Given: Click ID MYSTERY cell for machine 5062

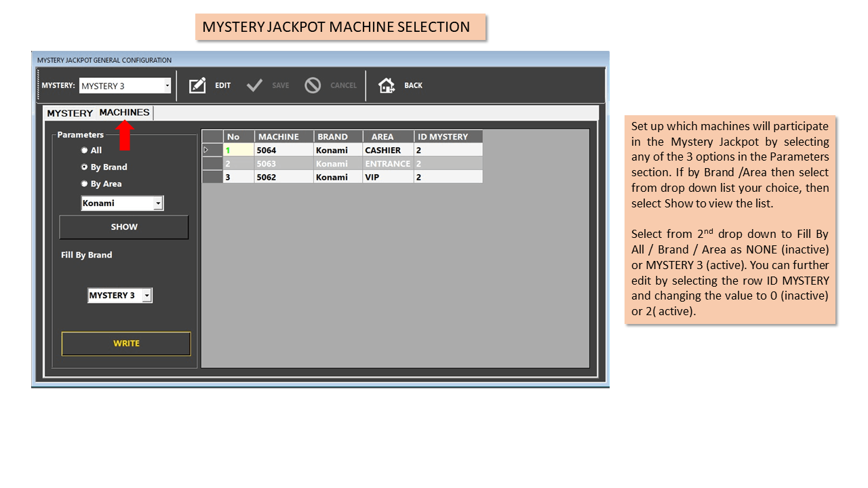Looking at the screenshot, I should point(448,177).
